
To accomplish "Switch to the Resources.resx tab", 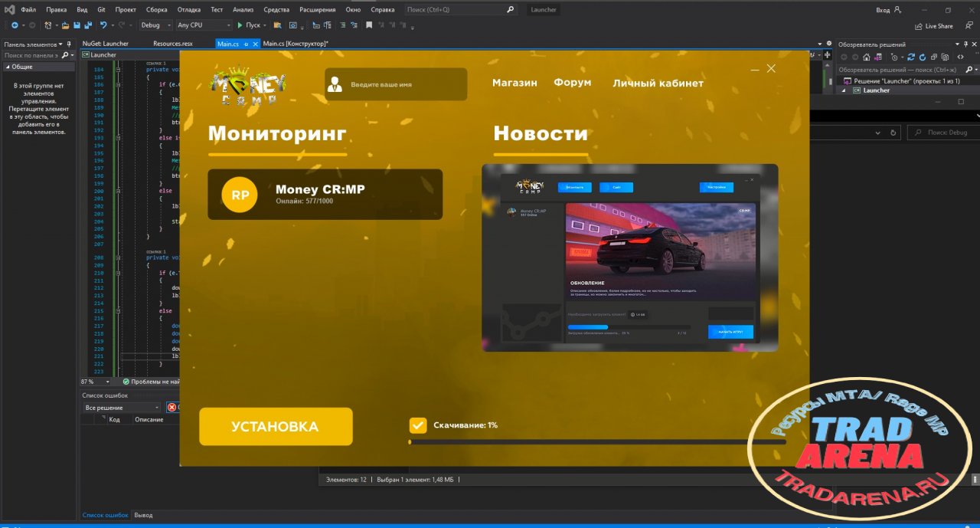I will 173,44.
